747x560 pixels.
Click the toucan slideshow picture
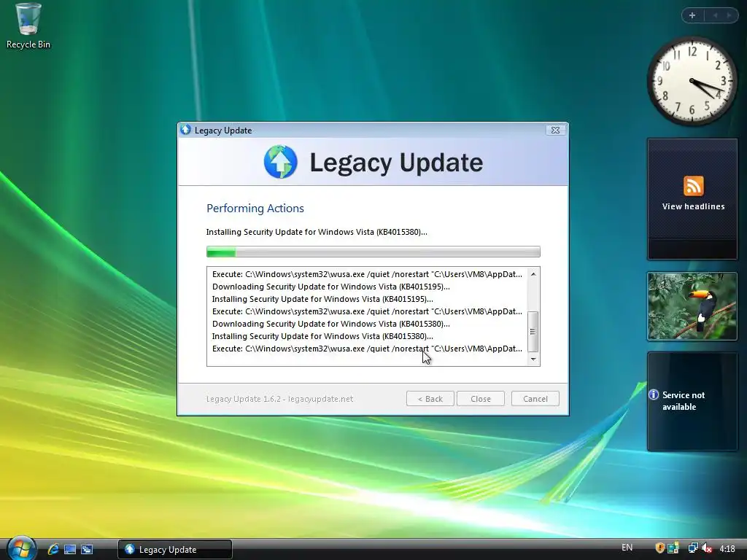click(692, 306)
